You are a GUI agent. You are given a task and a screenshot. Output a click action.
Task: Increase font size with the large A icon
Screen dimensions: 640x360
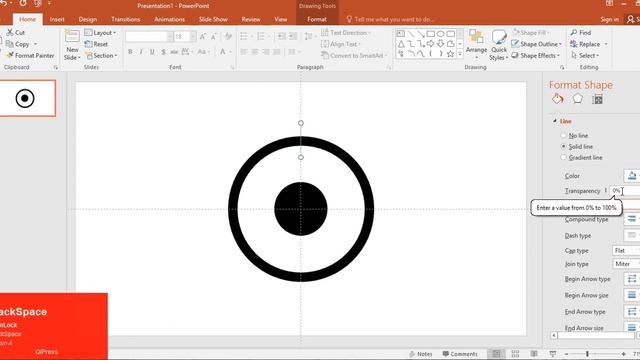203,36
